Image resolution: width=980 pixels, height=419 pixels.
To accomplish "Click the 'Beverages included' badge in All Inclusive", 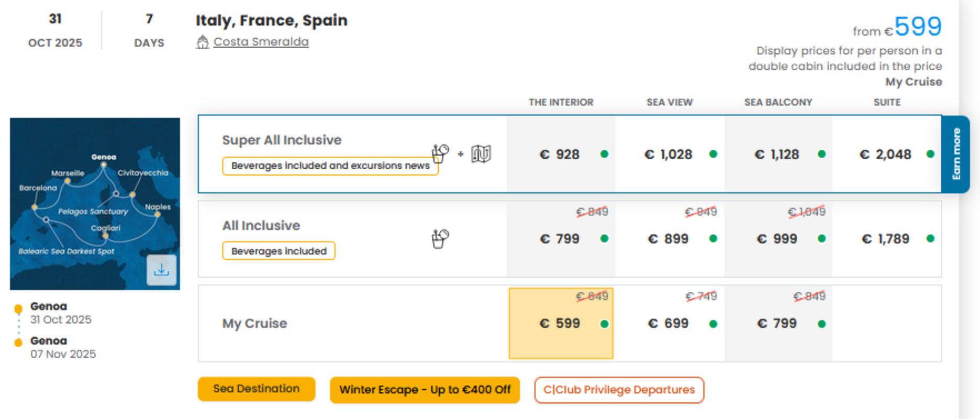I will 279,251.
